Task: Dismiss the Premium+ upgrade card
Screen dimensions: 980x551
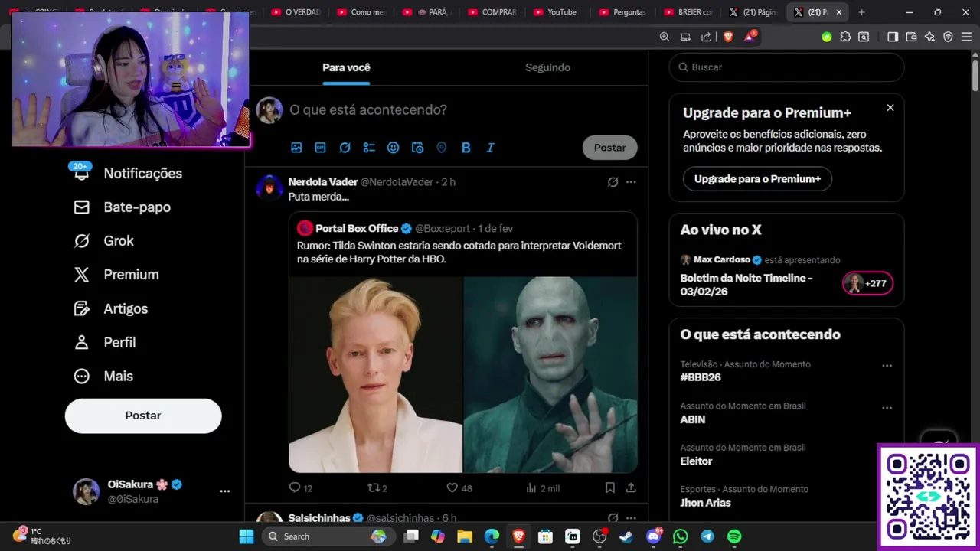Action: click(890, 108)
